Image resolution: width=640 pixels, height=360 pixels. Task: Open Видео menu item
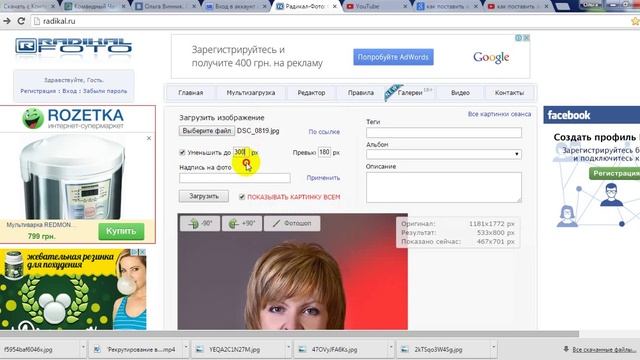[460, 93]
